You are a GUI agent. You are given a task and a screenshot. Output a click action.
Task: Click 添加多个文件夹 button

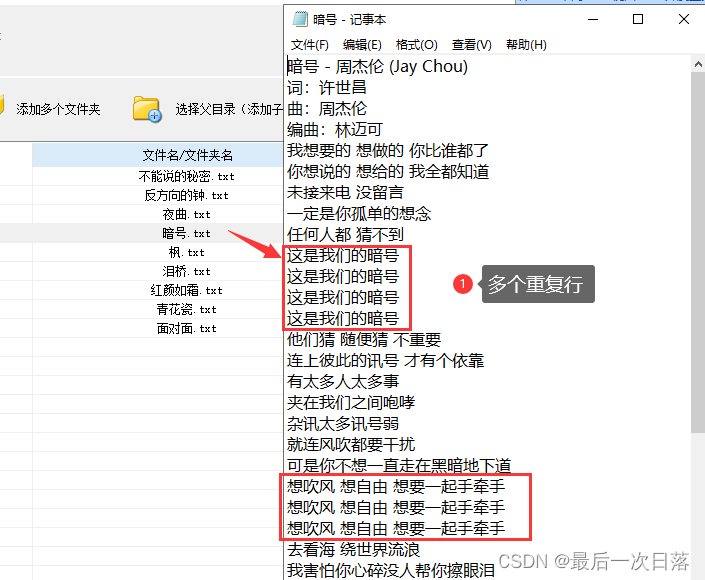[58, 109]
